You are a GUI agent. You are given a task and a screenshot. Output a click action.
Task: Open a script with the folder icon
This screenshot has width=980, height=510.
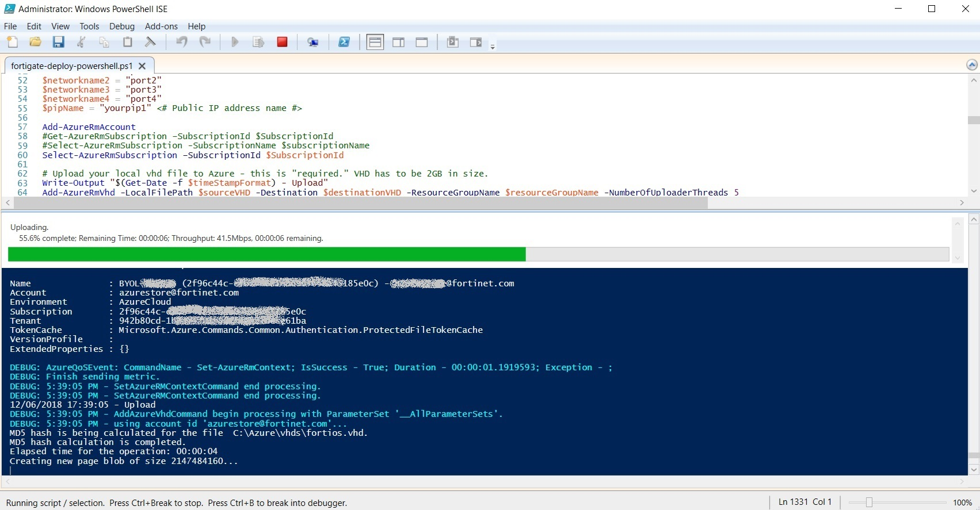tap(35, 42)
